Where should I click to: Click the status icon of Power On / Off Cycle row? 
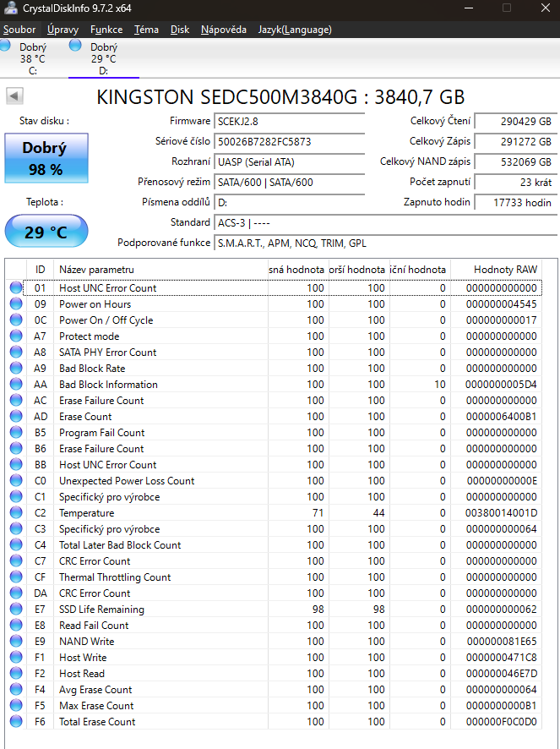click(x=16, y=320)
